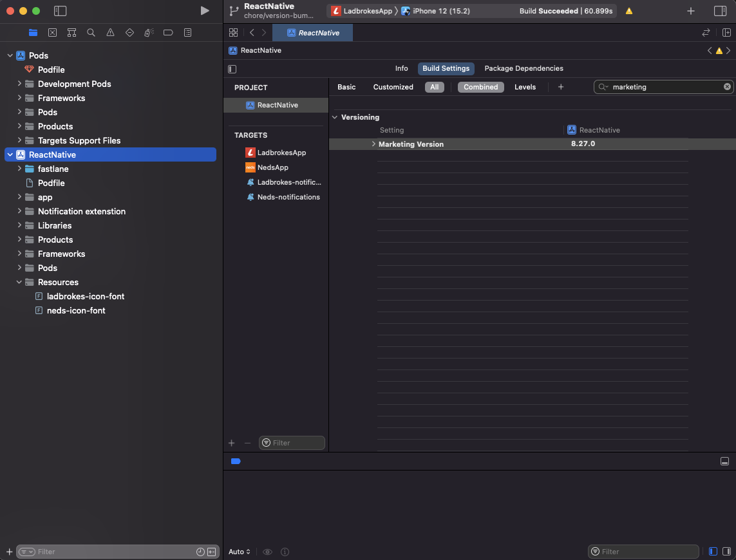This screenshot has height=560, width=736.
Task: Click the marketing search field
Action: (663, 87)
